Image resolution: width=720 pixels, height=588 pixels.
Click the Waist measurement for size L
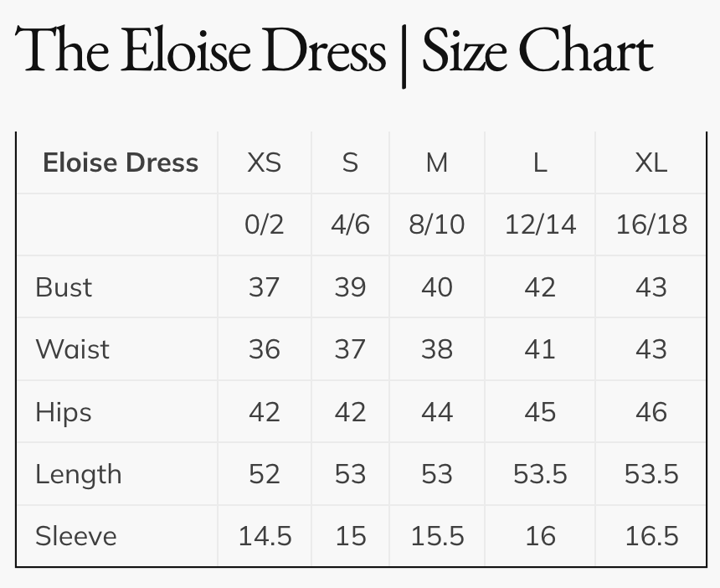pyautogui.click(x=540, y=349)
